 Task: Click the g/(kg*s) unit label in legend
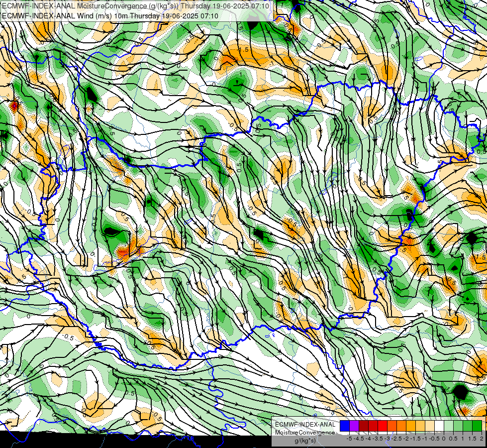click(305, 441)
